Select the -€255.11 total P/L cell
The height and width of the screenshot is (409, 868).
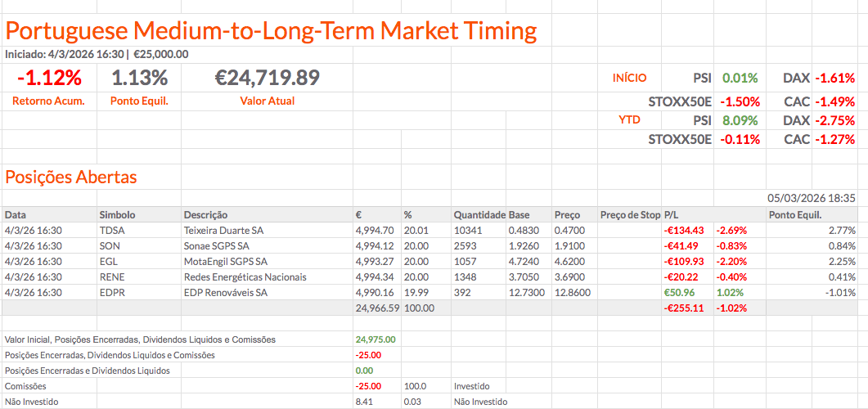coord(684,308)
